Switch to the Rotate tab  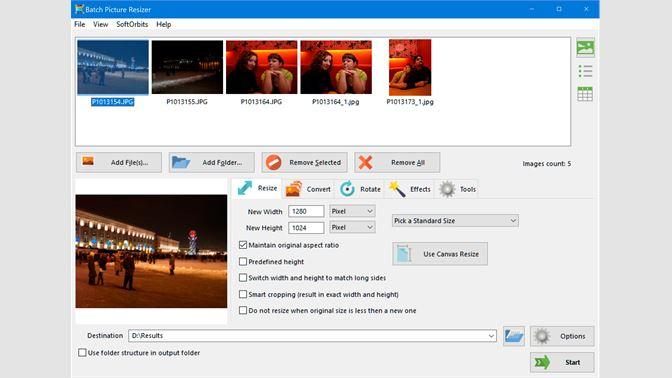coord(360,189)
